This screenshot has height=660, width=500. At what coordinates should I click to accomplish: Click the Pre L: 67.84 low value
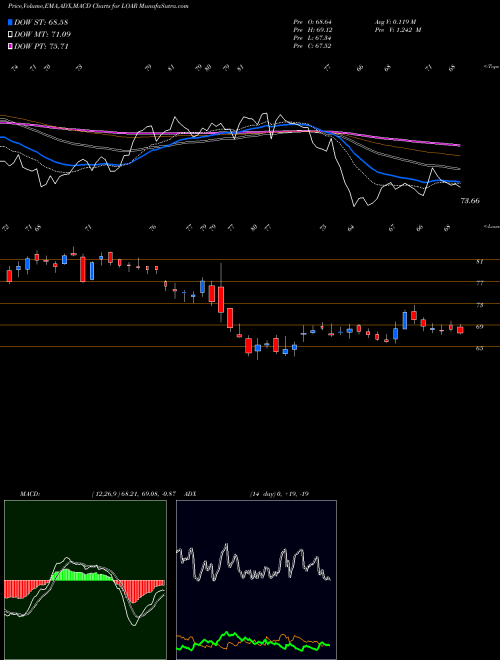[312, 38]
